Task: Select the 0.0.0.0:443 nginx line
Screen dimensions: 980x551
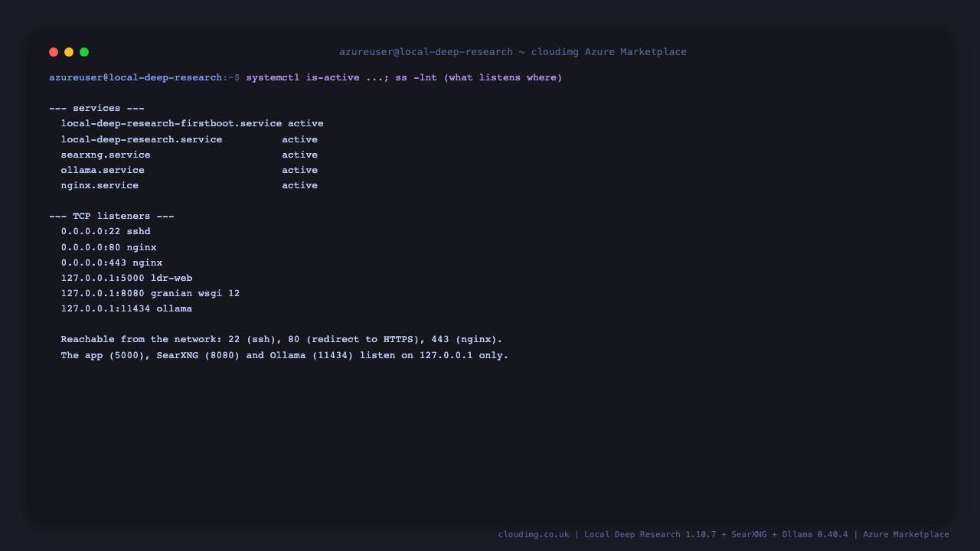Action: 112,262
